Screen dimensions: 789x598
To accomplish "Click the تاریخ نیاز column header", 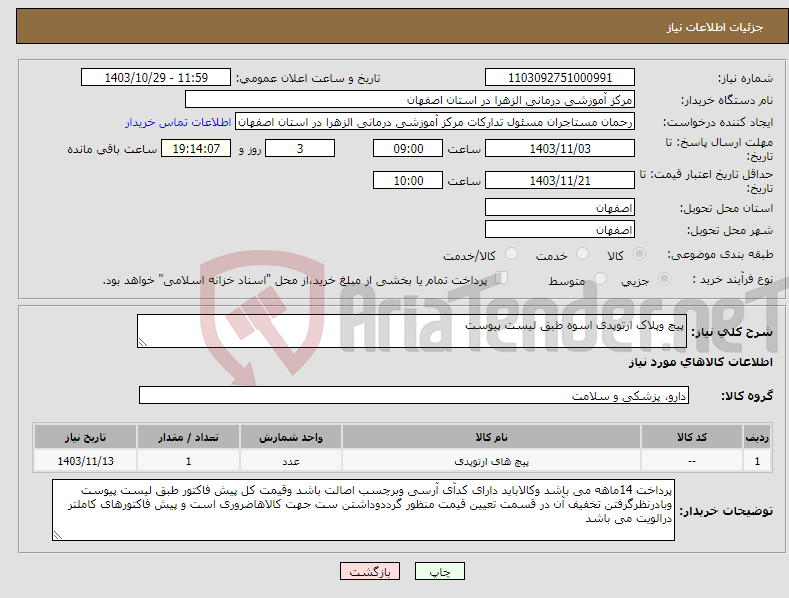I will (x=86, y=437).
